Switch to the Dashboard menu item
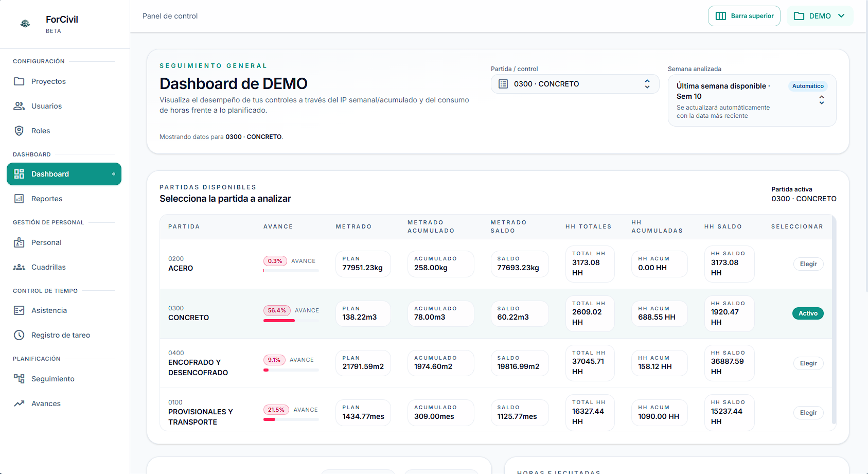The image size is (868, 474). click(50, 174)
